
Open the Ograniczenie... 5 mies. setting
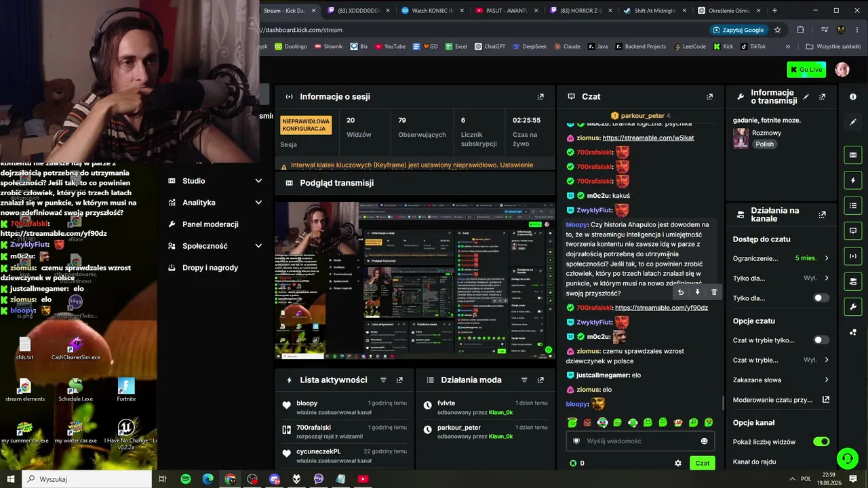pyautogui.click(x=781, y=258)
